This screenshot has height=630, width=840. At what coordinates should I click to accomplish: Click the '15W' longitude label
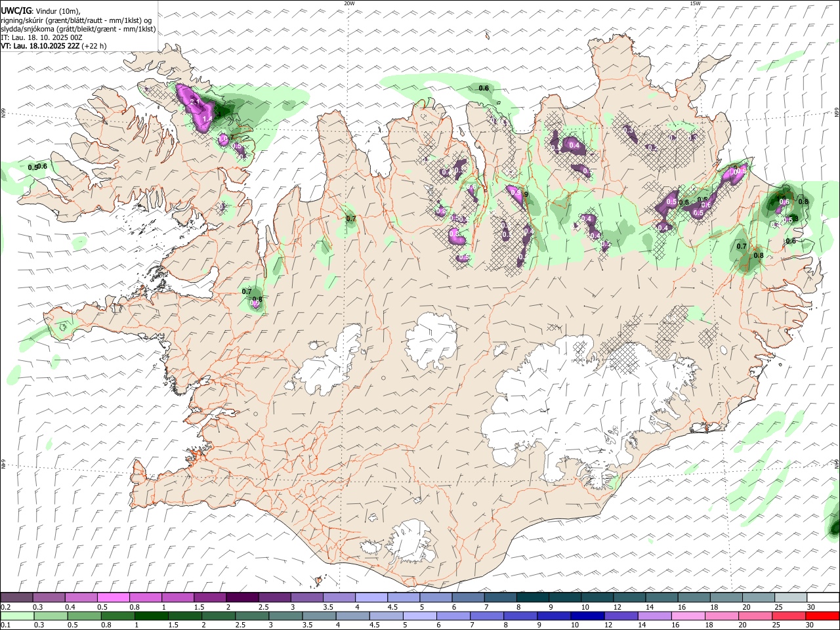pos(695,3)
